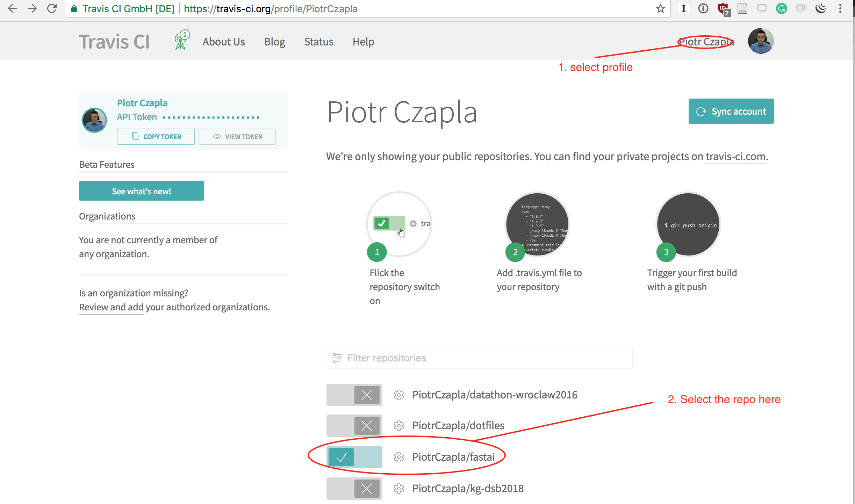The width and height of the screenshot is (855, 504).
Task: Go back with the browser back arrow
Action: [12, 8]
